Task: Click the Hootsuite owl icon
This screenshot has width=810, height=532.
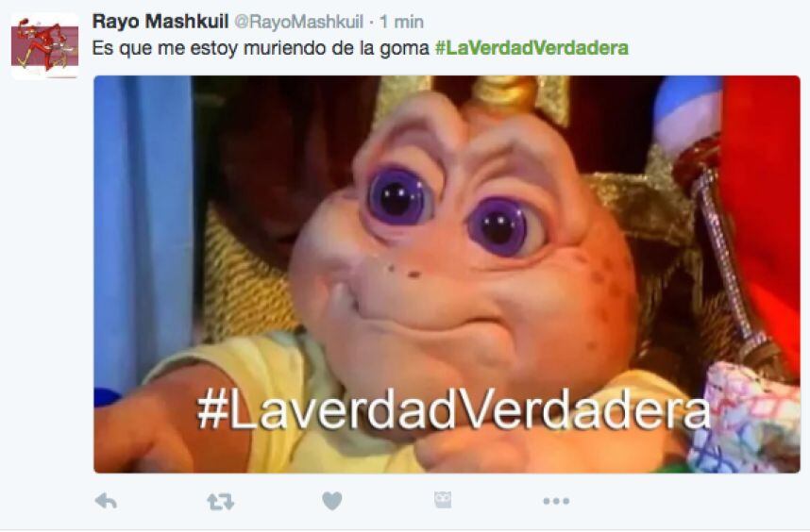Action: click(x=443, y=500)
